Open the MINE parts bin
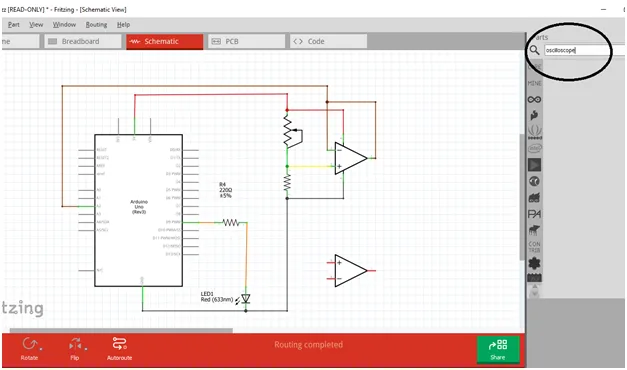 point(535,83)
